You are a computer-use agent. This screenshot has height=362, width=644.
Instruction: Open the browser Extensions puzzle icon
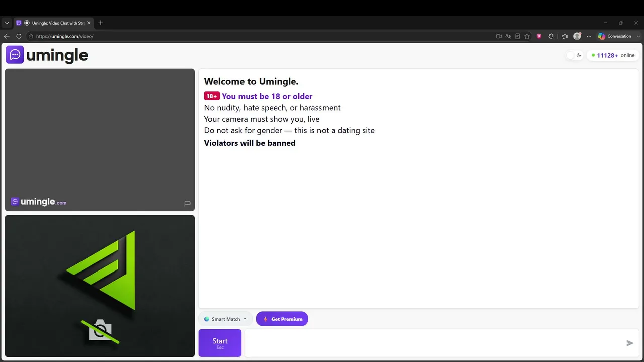(x=551, y=36)
